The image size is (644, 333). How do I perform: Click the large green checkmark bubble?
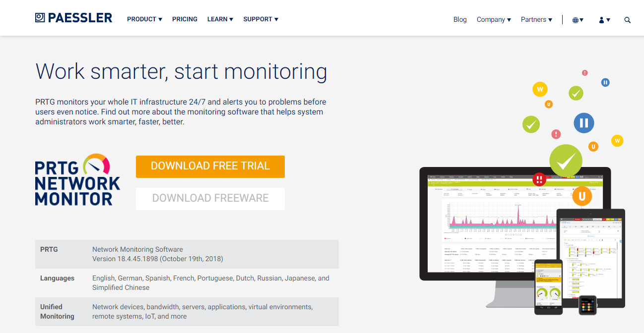(x=566, y=161)
